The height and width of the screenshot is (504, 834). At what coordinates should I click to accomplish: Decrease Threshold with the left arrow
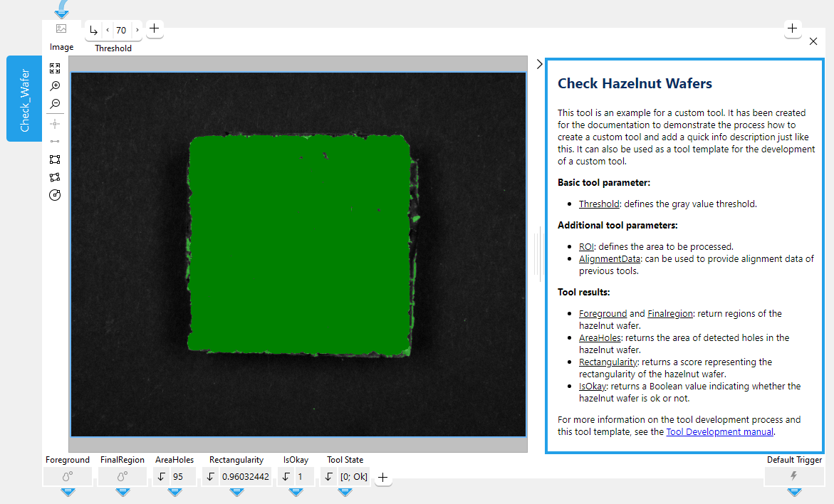point(108,31)
